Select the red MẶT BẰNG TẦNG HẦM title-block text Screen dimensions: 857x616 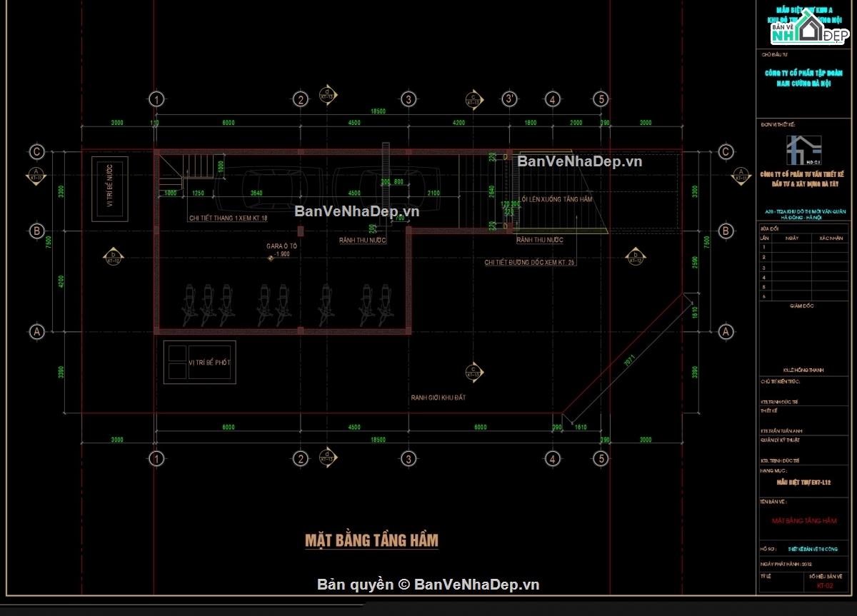(x=804, y=521)
